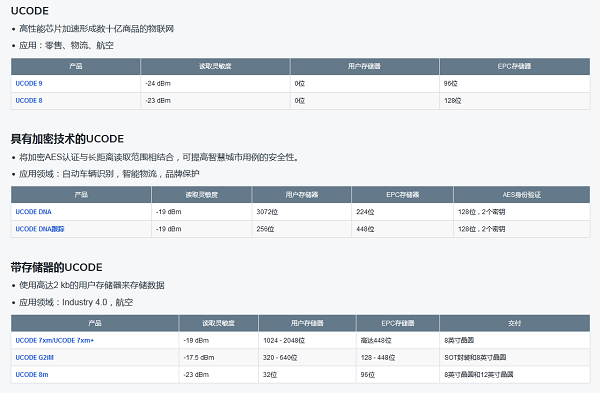Click the Industry 4.0 application bullet text
This screenshot has height=393, width=600.
pos(76,302)
